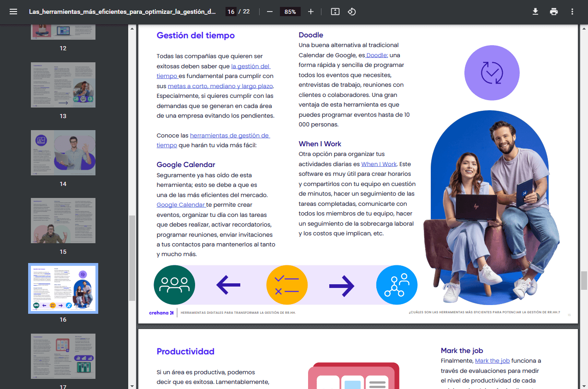
Task: Print the document
Action: coord(554,12)
